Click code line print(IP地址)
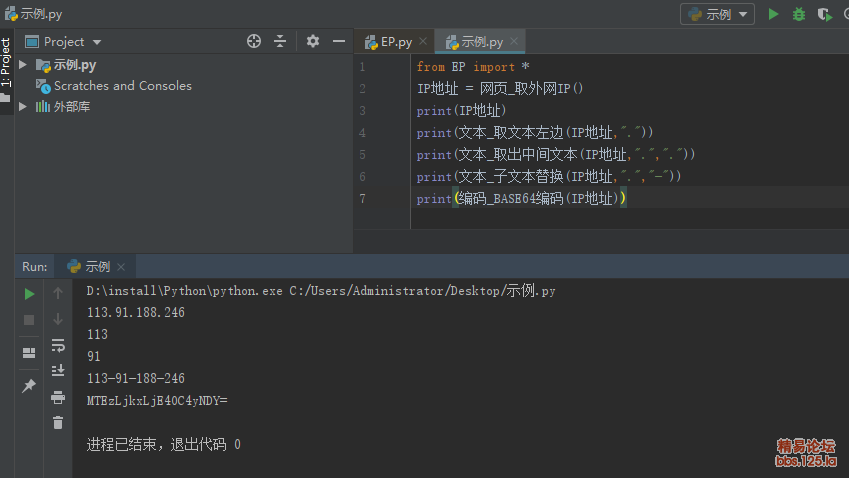849x478 pixels. (461, 110)
